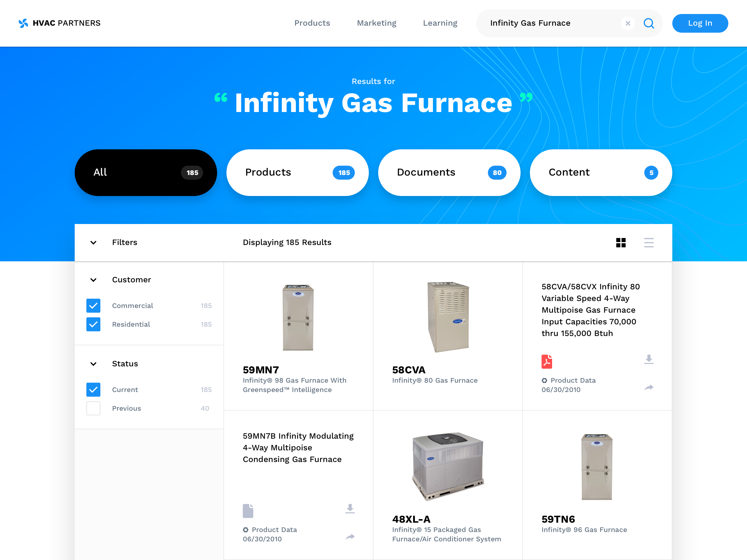
Task: Share the 59MN7B Infinity Modulating document
Action: [350, 537]
